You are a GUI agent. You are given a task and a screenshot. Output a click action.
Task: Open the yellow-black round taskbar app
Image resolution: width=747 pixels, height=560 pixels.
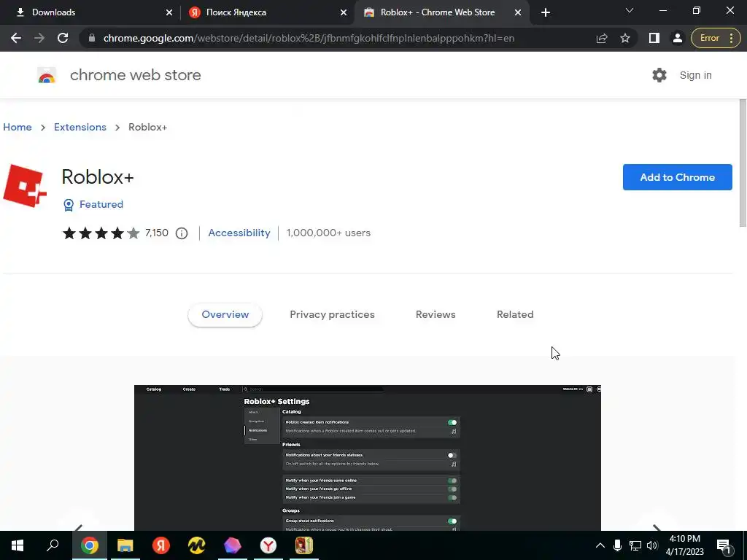(x=197, y=545)
